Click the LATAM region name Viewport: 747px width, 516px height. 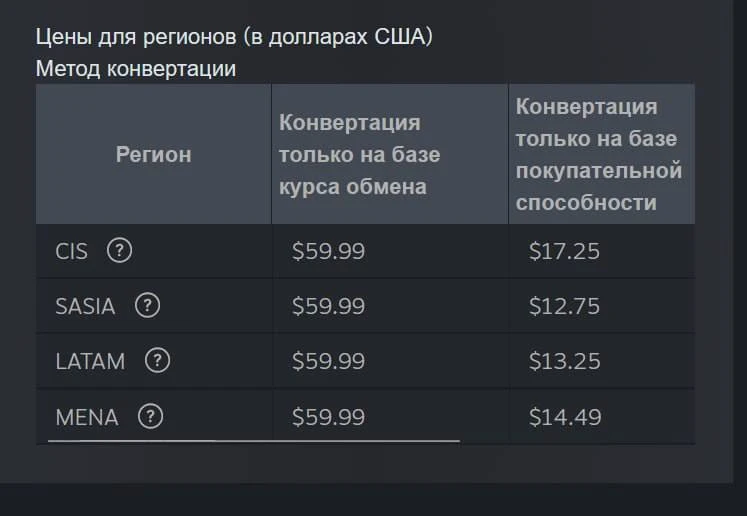pyautogui.click(x=90, y=361)
